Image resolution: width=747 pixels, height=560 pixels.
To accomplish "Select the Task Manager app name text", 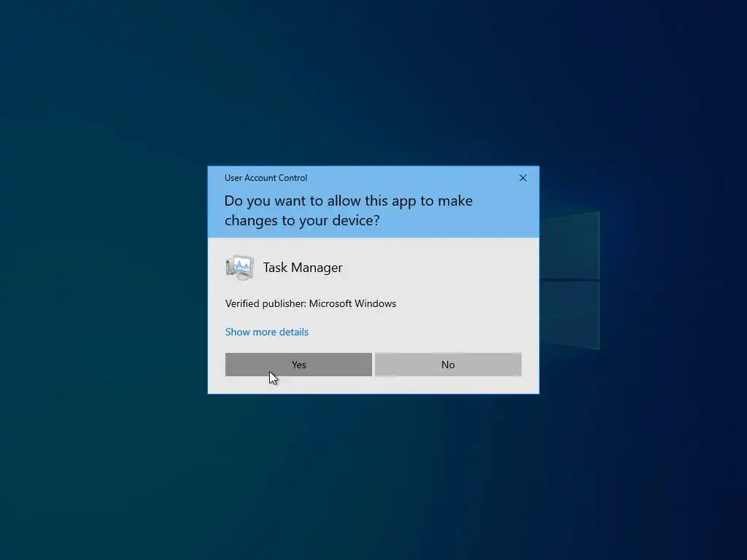I will 303,268.
